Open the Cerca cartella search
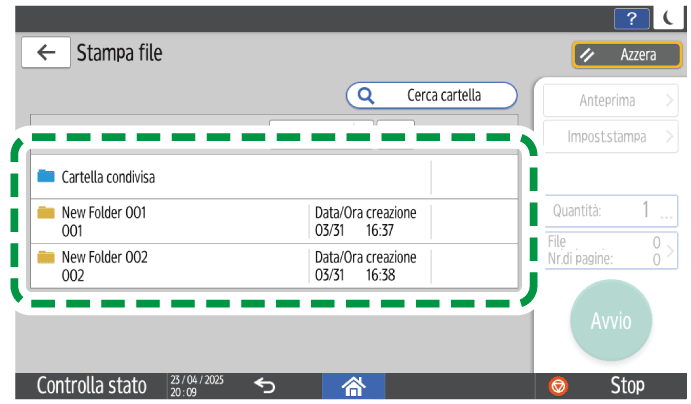The image size is (691, 404). [x=431, y=95]
